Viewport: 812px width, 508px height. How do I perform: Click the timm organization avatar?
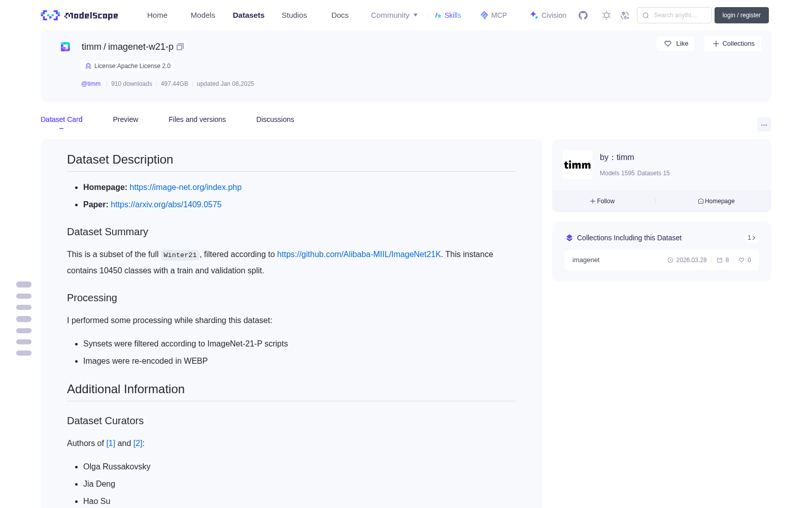tap(578, 165)
